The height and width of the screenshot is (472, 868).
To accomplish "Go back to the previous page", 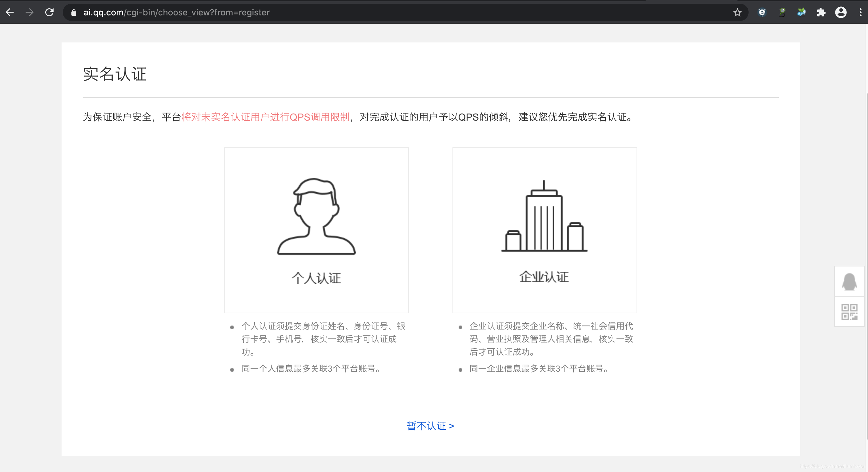I will click(x=10, y=13).
